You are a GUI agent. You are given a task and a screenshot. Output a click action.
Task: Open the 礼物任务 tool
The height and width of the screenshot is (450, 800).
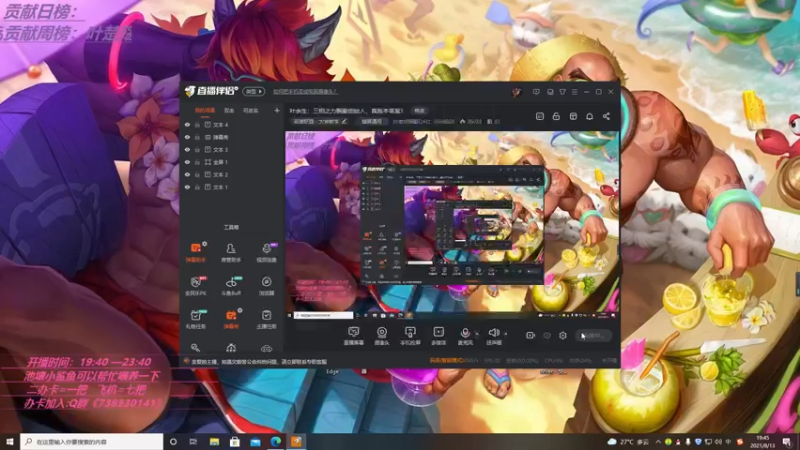[195, 319]
